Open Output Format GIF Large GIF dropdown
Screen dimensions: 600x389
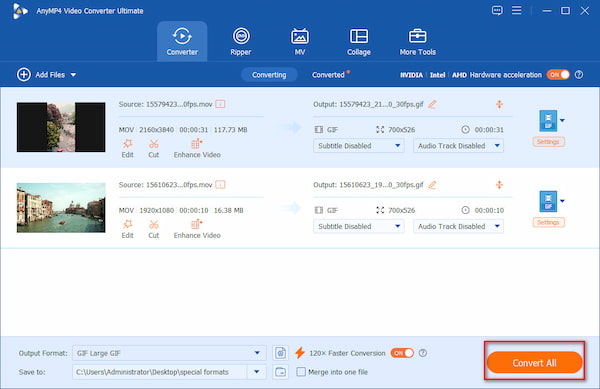coord(169,353)
